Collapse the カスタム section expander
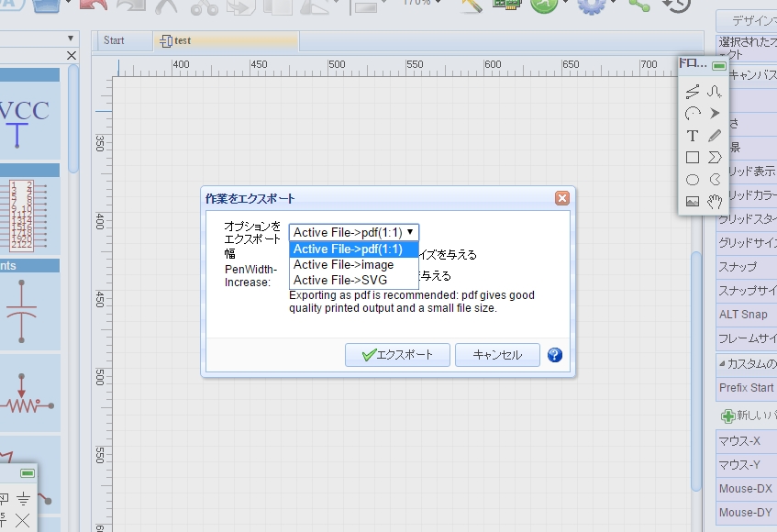This screenshot has height=532, width=777. click(x=722, y=363)
